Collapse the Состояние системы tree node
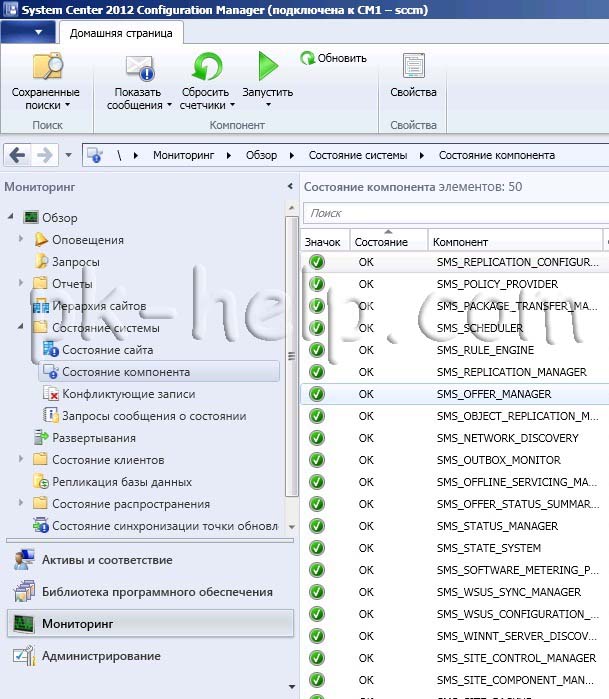This screenshot has width=609, height=699. 21,327
